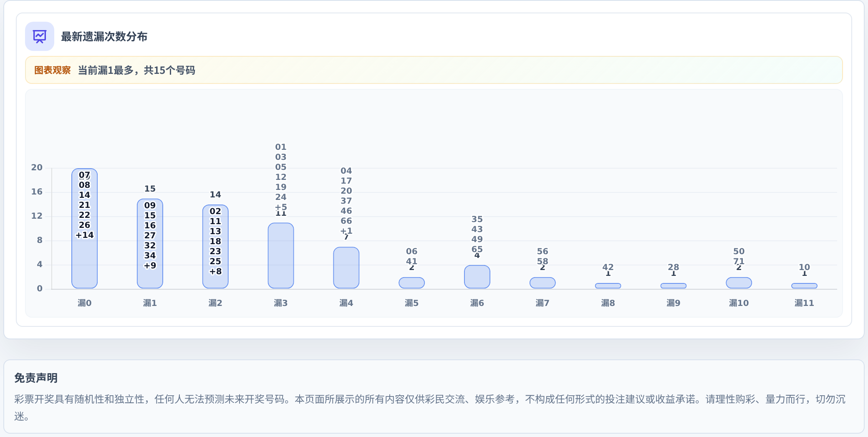This screenshot has height=437, width=868.
Task: Click the 漏8 bar in the chart
Action: click(x=608, y=286)
